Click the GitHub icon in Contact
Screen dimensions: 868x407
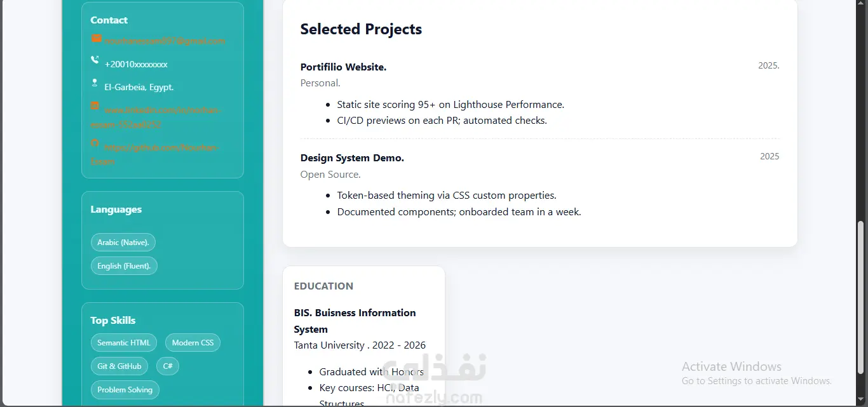coord(95,143)
